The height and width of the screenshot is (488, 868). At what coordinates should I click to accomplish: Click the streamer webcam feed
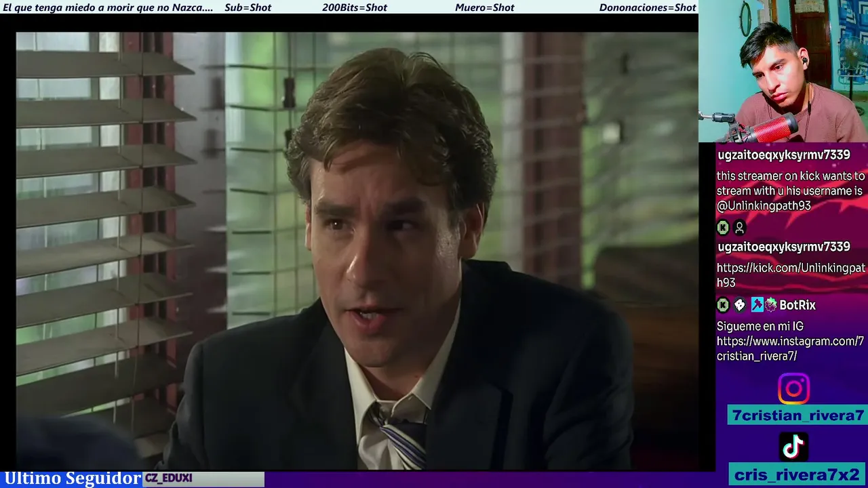pyautogui.click(x=783, y=71)
